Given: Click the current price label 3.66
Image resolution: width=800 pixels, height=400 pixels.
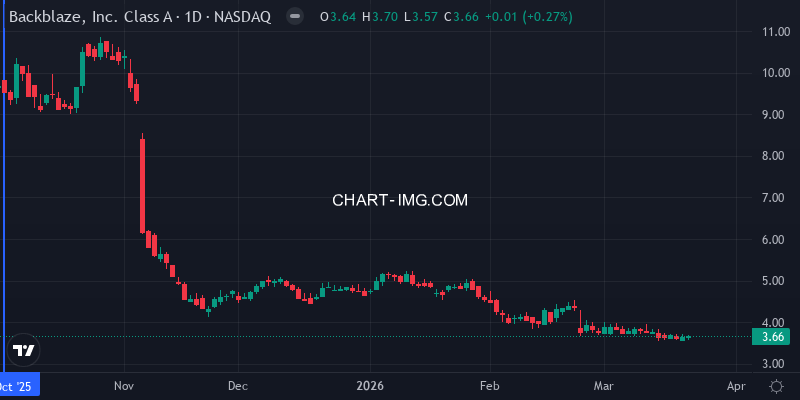Looking at the screenshot, I should click(770, 337).
